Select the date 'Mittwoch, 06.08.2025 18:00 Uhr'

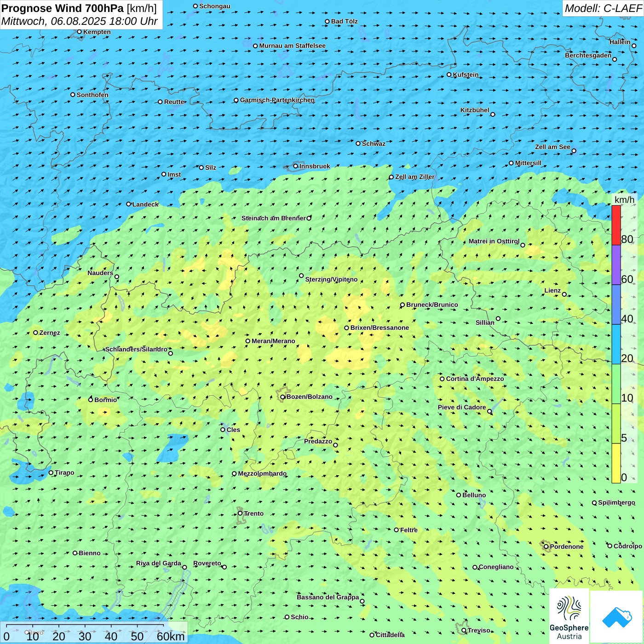(80, 21)
